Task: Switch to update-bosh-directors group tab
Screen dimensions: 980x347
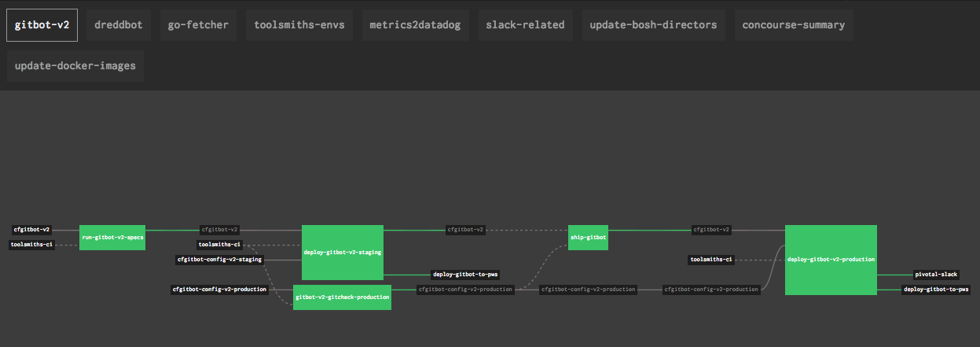Action: 654,25
